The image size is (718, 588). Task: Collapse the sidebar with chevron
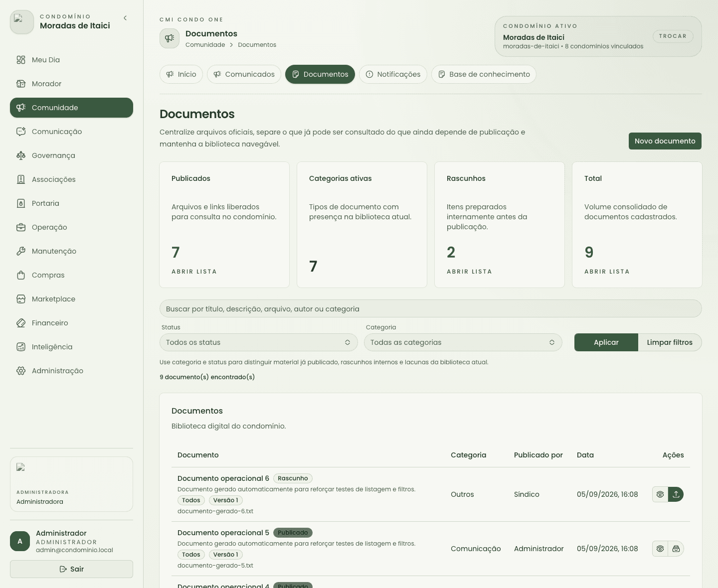pyautogui.click(x=125, y=18)
